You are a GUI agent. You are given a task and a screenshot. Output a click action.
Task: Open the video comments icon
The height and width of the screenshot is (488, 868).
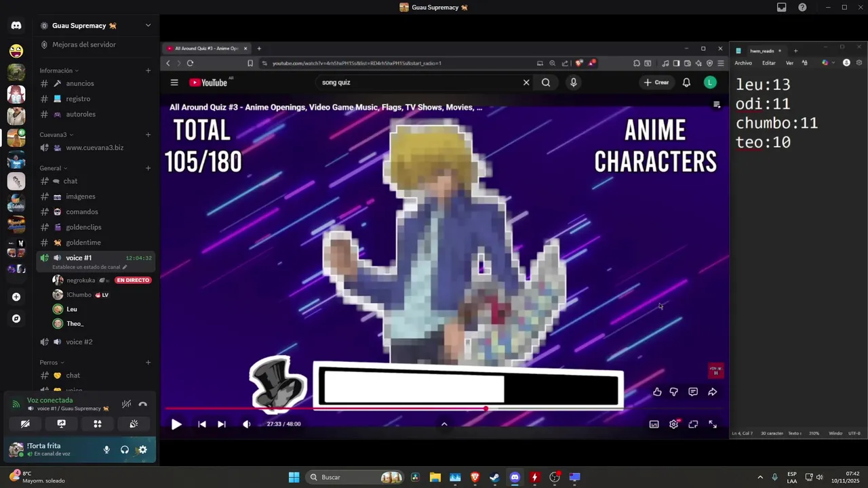(x=693, y=392)
